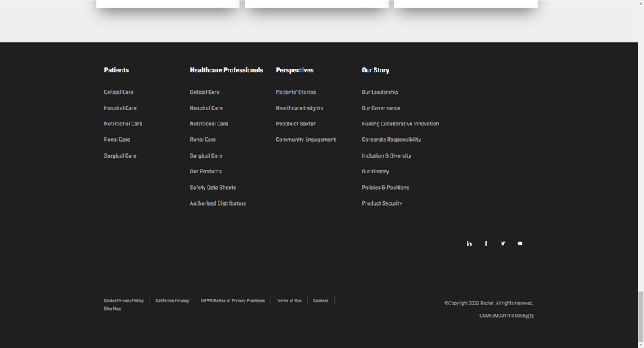Open the YouTube channel icon
This screenshot has height=348, width=644.
click(x=520, y=243)
